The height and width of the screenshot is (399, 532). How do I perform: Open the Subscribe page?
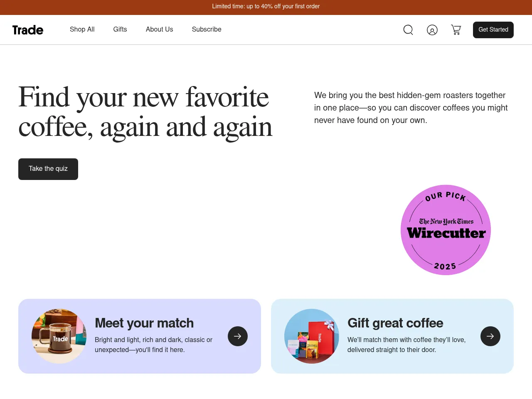point(207,30)
